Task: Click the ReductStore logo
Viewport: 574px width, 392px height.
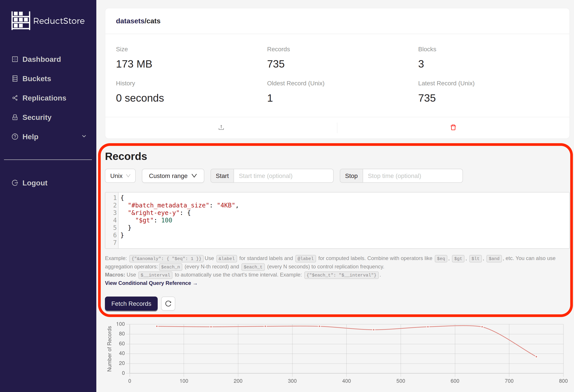Action: pyautogui.click(x=48, y=20)
